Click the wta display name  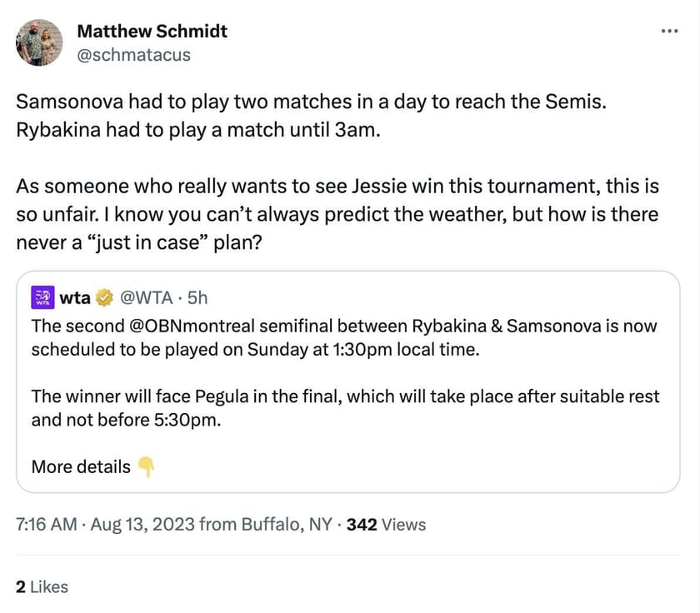[76, 297]
